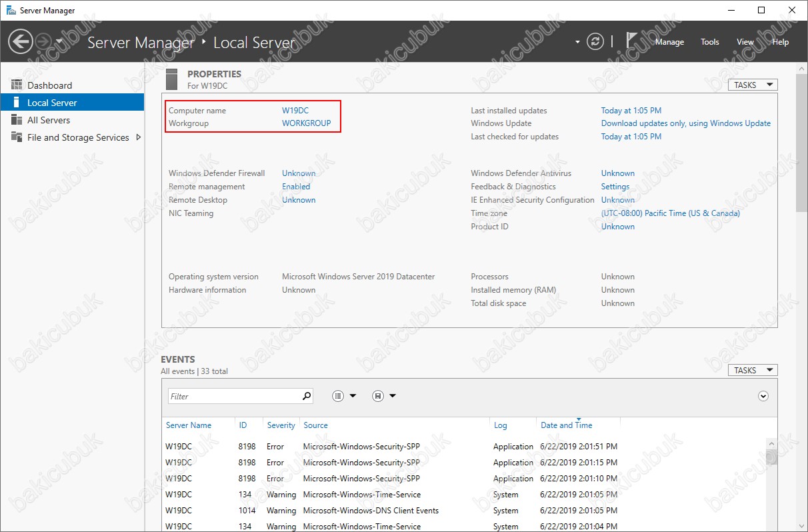Select the 2:01:10 PM Security-SPP event row

pos(463,479)
